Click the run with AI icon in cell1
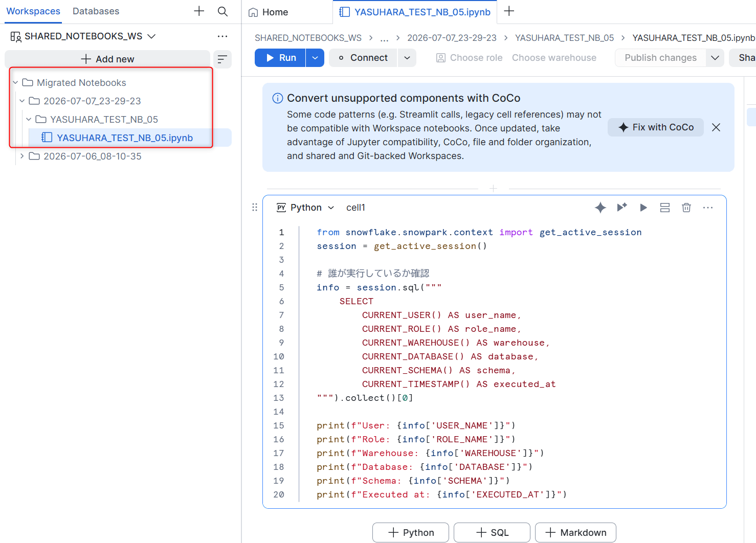Screen dimensions: 756x543 622,207
